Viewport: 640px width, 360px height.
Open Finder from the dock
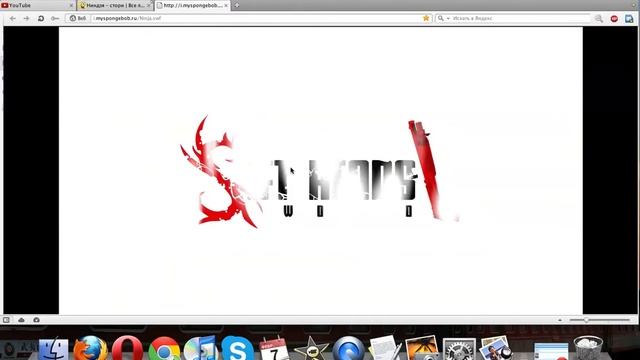53,348
